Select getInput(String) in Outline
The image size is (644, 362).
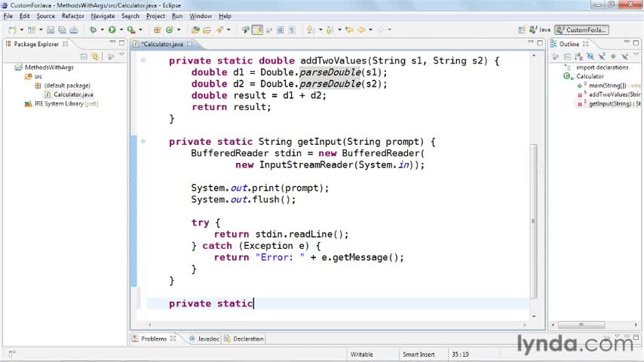tap(609, 104)
